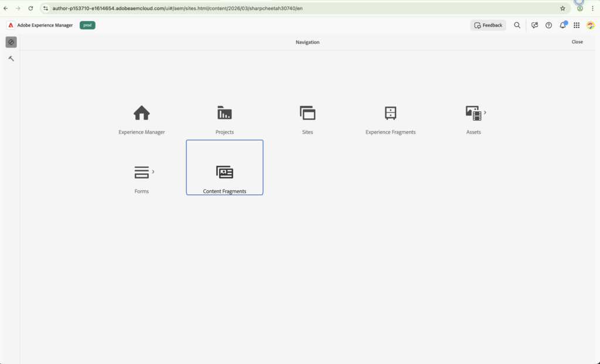
Task: Open the Sites console
Action: click(308, 114)
